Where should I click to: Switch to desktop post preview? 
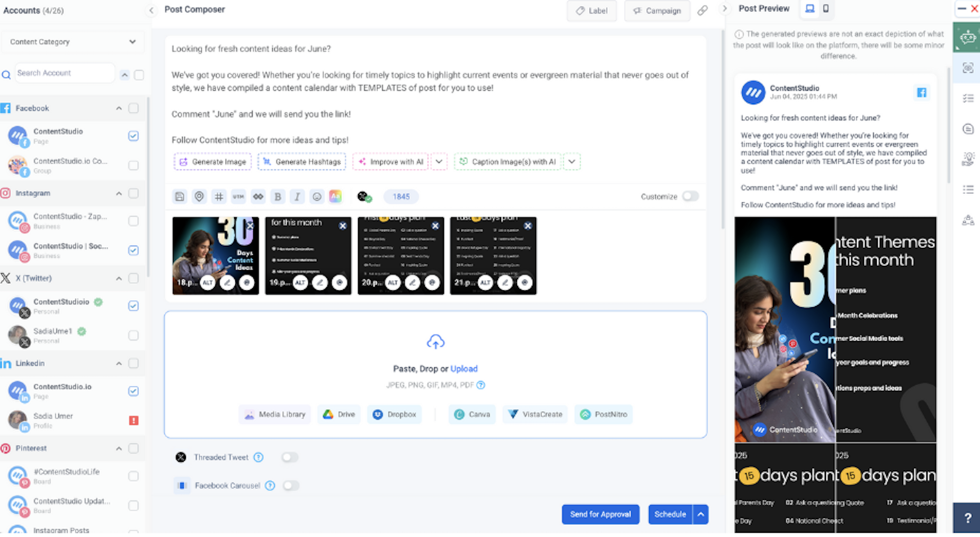810,8
